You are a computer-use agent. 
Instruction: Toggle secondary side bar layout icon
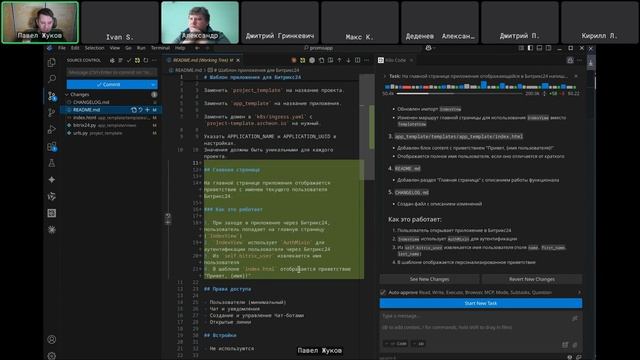(548, 48)
